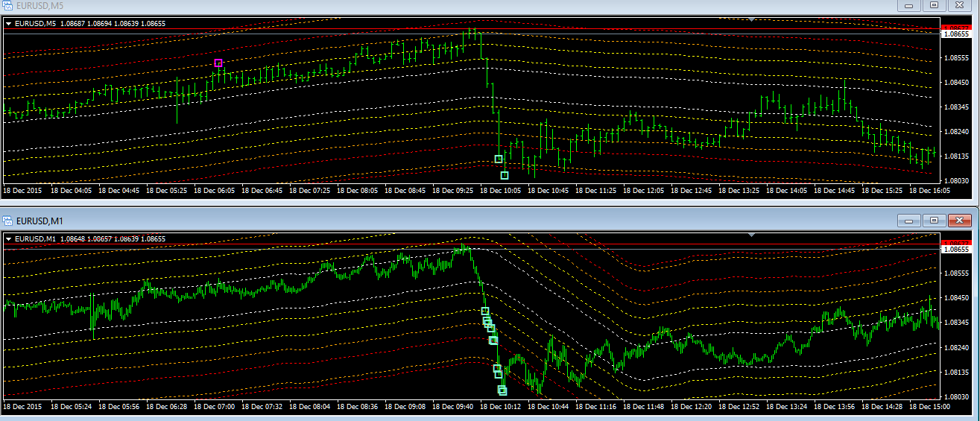Screen dimensions: 980x421
Task: Click the 18 Dec 13:25 label on M5 time axis
Action: point(739,191)
